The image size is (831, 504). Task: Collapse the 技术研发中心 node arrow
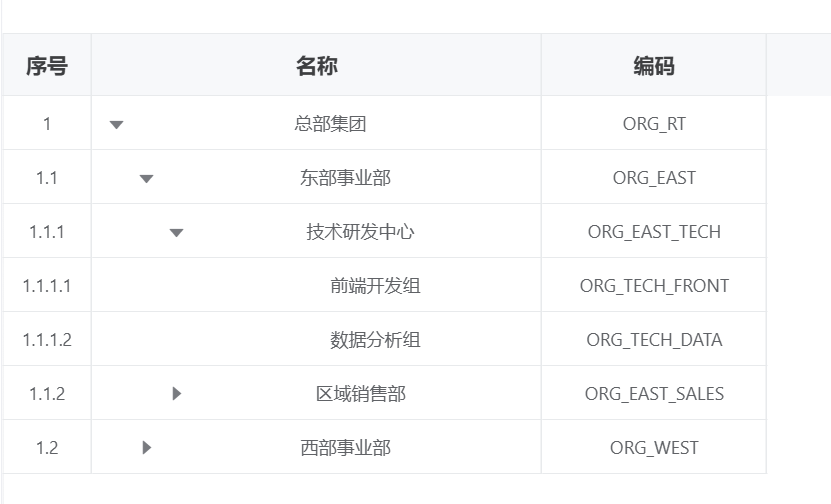coord(176,233)
